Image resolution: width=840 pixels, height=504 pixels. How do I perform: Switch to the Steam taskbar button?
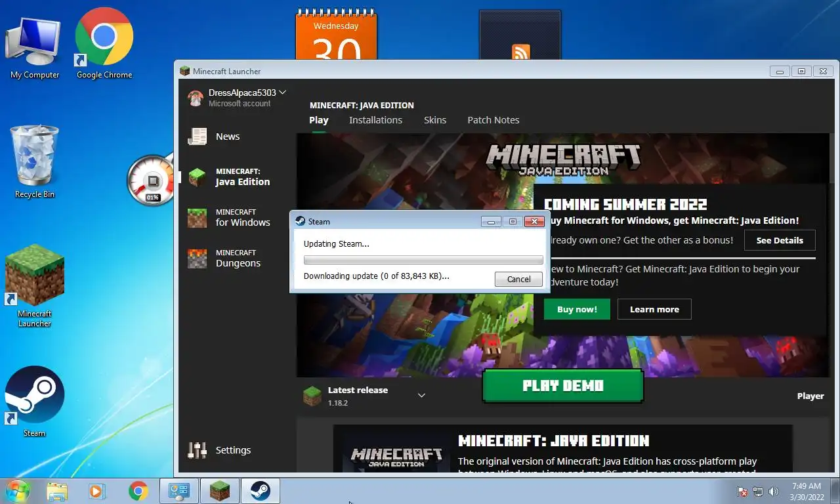[261, 492]
